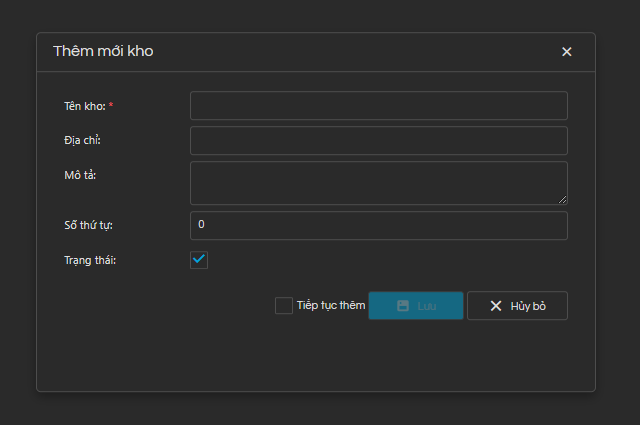Click the Địa chỉ field label

pyautogui.click(x=82, y=140)
